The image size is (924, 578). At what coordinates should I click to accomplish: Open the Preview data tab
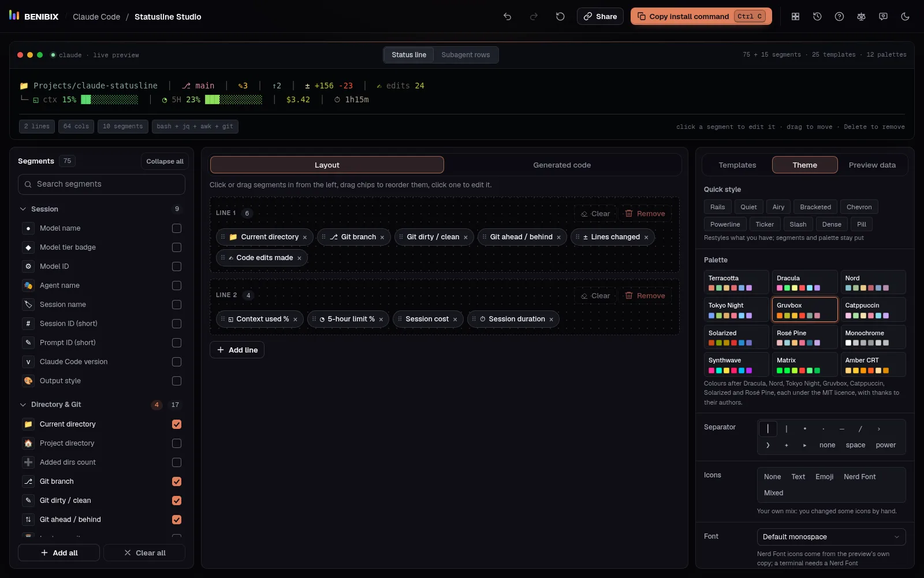pyautogui.click(x=872, y=165)
